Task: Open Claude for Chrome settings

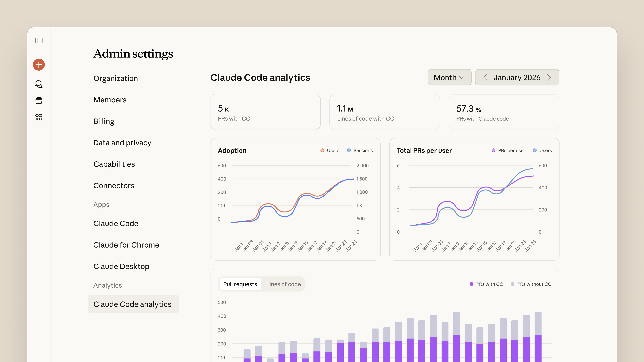Action: [x=126, y=245]
